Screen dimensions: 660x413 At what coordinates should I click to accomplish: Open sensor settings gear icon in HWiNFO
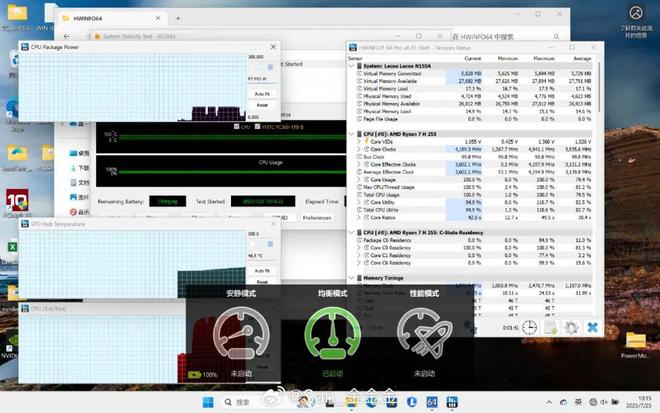point(571,327)
